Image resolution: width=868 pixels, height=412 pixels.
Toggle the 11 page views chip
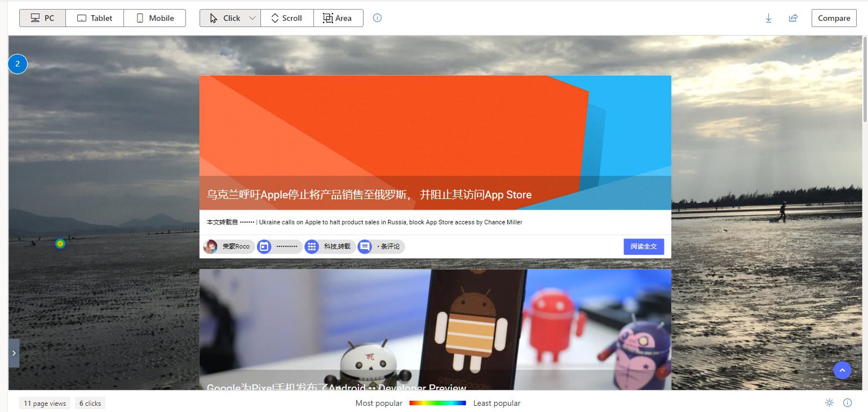click(45, 403)
